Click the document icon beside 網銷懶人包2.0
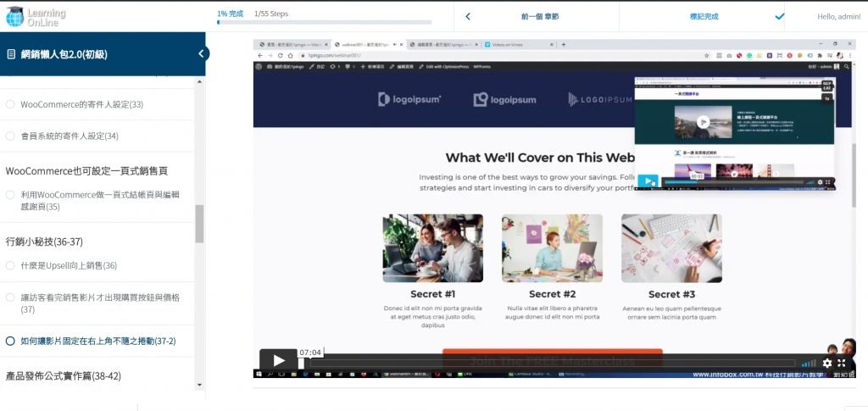868x411 pixels. coord(10,53)
